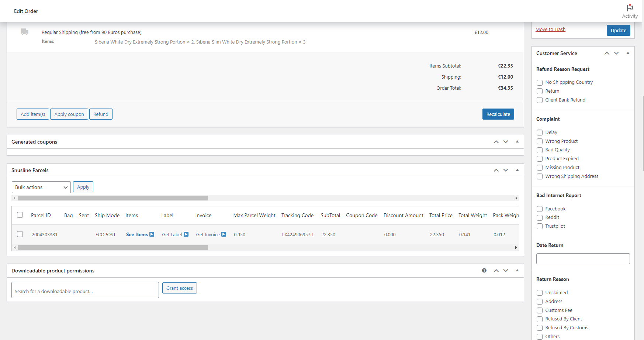The height and width of the screenshot is (340, 644).
Task: Click the See Items arrow icon
Action: click(152, 234)
